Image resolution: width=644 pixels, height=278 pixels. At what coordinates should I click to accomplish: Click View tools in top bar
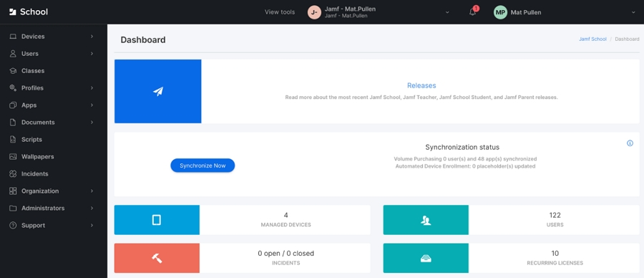click(x=280, y=12)
